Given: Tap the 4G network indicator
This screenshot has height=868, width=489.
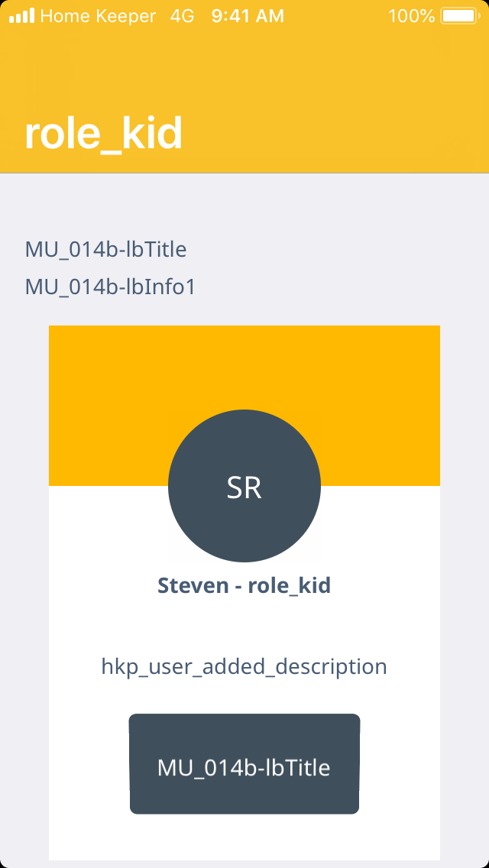Looking at the screenshot, I should point(183,16).
